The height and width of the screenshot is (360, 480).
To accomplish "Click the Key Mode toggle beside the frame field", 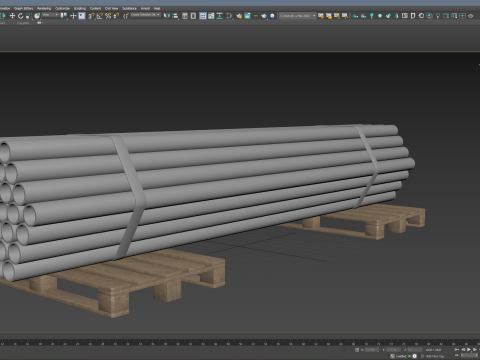I will tap(457, 356).
